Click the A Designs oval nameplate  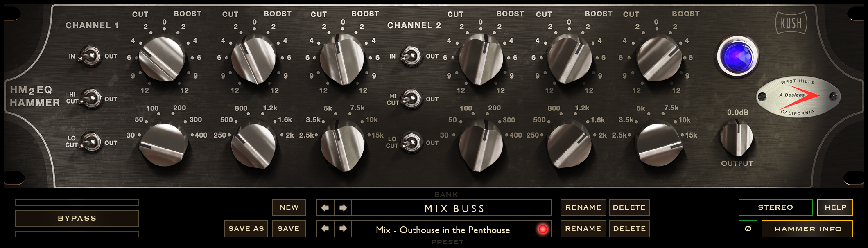[798, 97]
